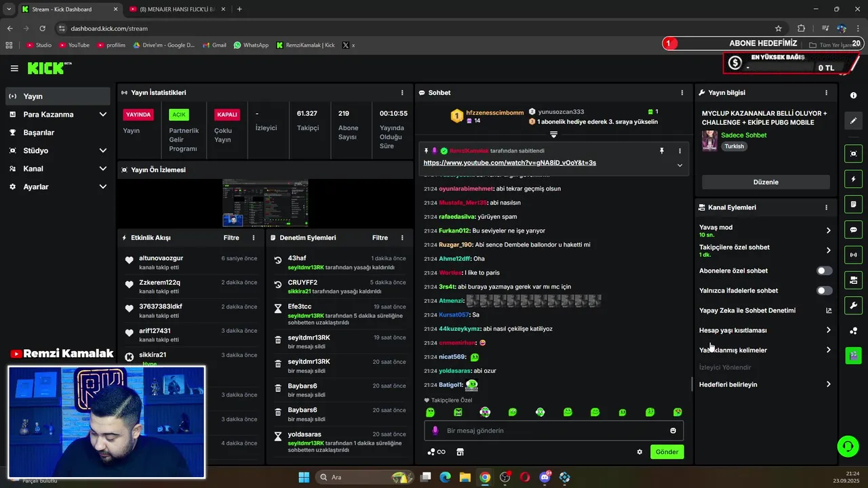Open the green headset support bubble
Viewport: 868px width, 488px height.
click(x=848, y=446)
